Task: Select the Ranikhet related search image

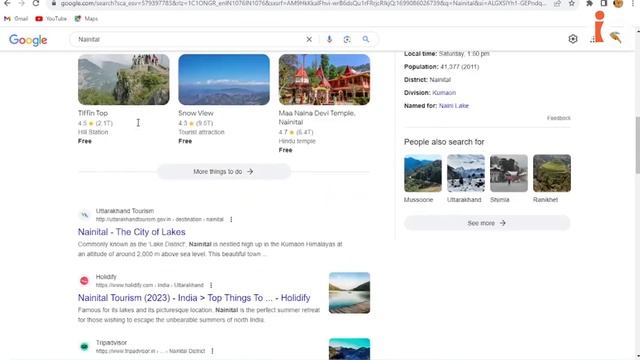Action: click(552, 173)
